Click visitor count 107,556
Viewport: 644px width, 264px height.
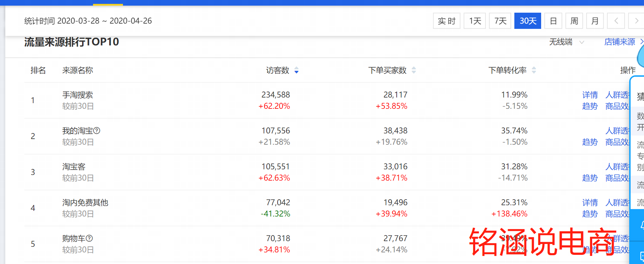(275, 131)
